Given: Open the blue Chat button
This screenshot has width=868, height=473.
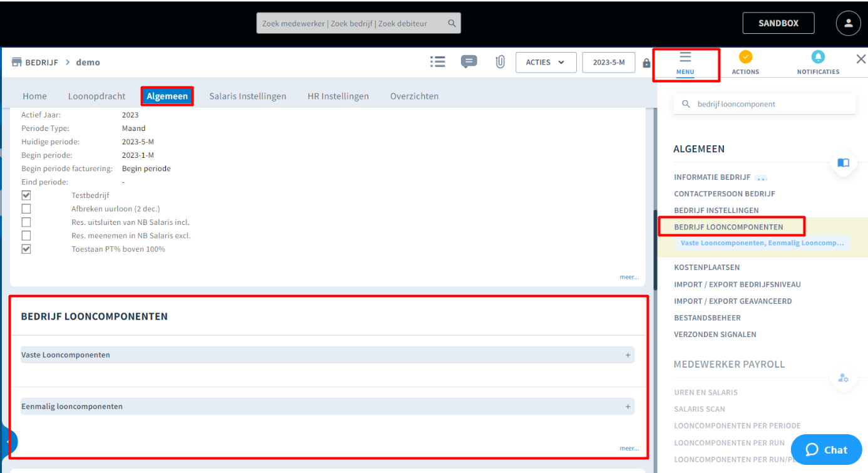Looking at the screenshot, I should 826,450.
